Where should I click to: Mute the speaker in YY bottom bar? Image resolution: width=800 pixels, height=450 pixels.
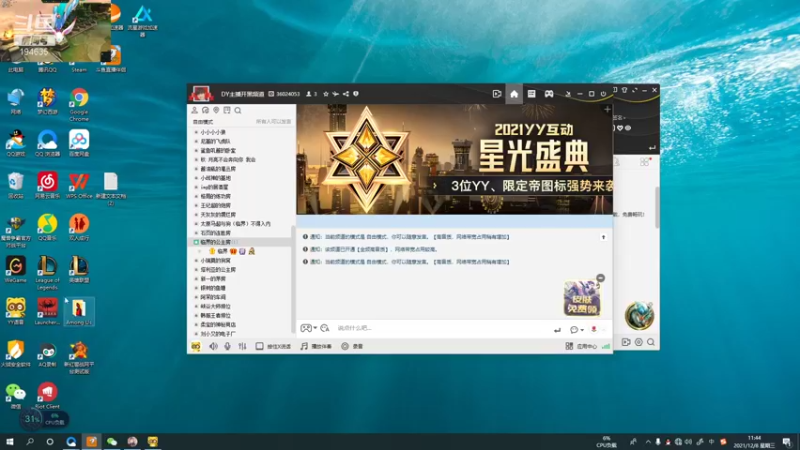tap(213, 346)
